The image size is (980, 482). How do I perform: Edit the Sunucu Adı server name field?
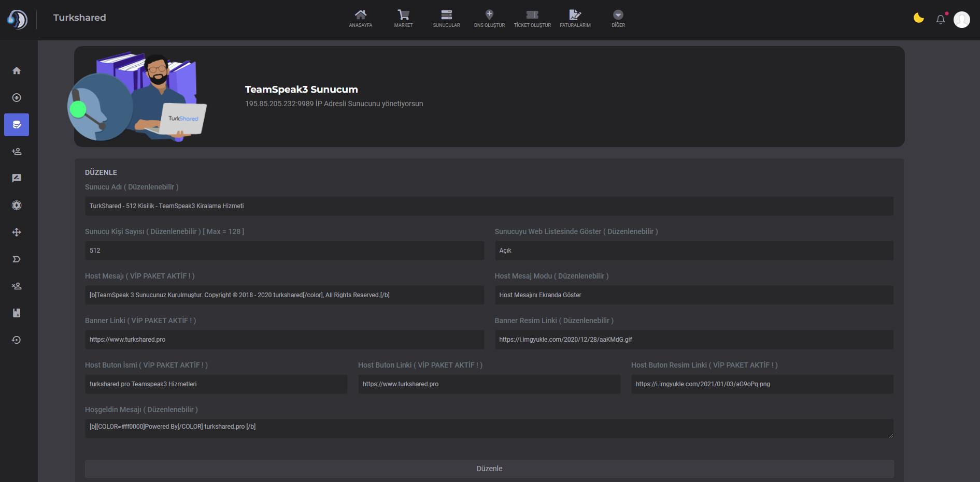click(489, 206)
